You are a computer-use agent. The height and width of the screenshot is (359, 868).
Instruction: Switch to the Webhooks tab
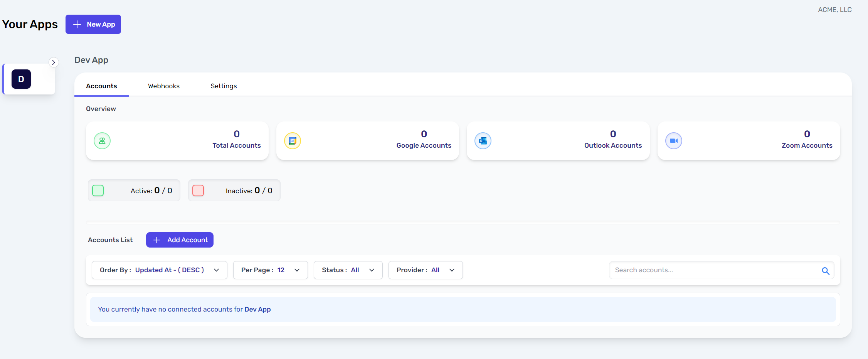[164, 86]
